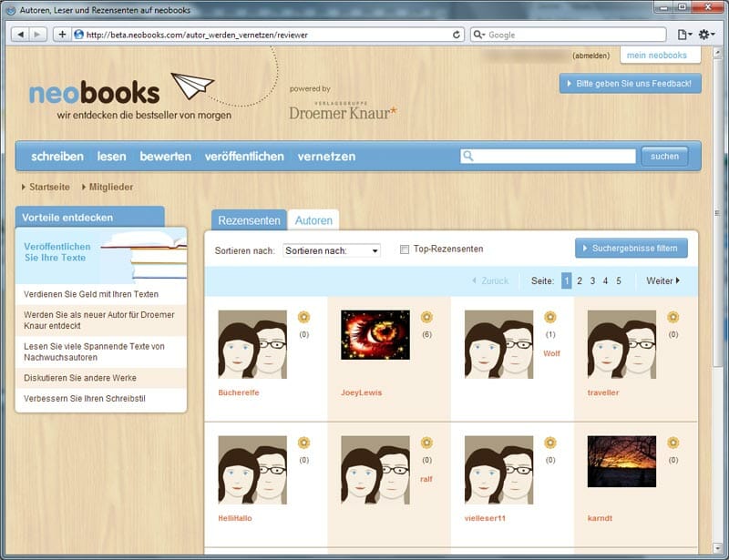The image size is (729, 560).
Task: Switch to the Autoren tab
Action: (313, 221)
